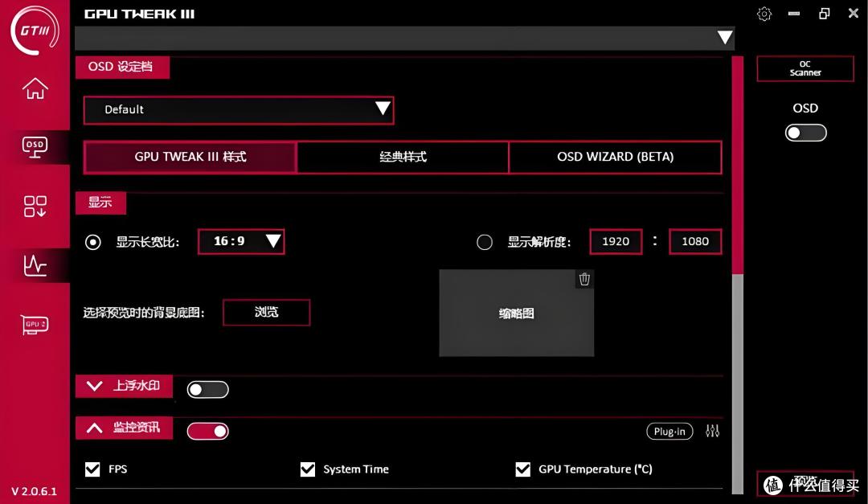Open the Default OSD profile dropdown
868x504 pixels.
(239, 109)
